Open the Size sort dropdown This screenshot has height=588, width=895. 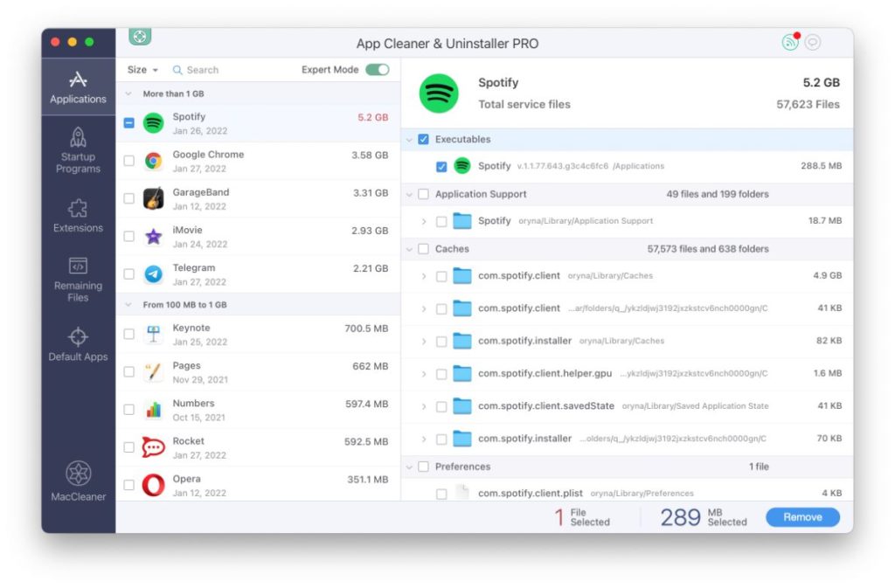(x=142, y=69)
